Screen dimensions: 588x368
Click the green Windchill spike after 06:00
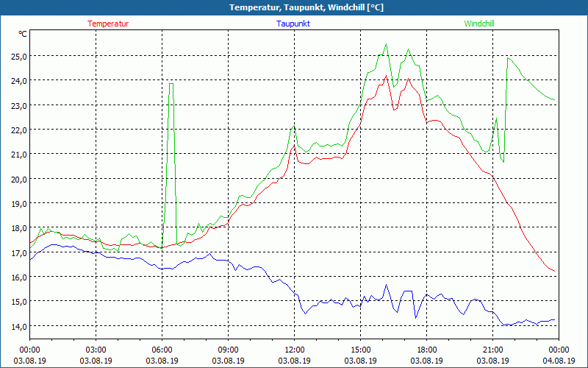171,84
